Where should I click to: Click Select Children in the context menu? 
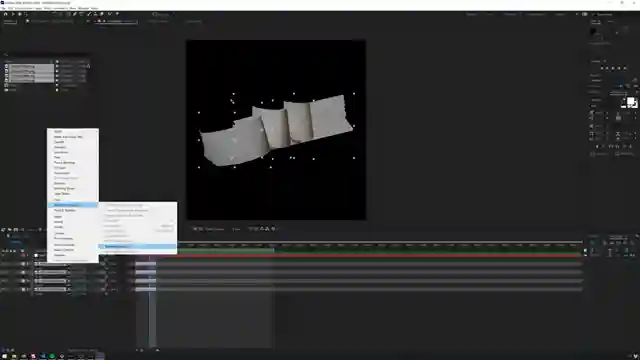click(73, 250)
